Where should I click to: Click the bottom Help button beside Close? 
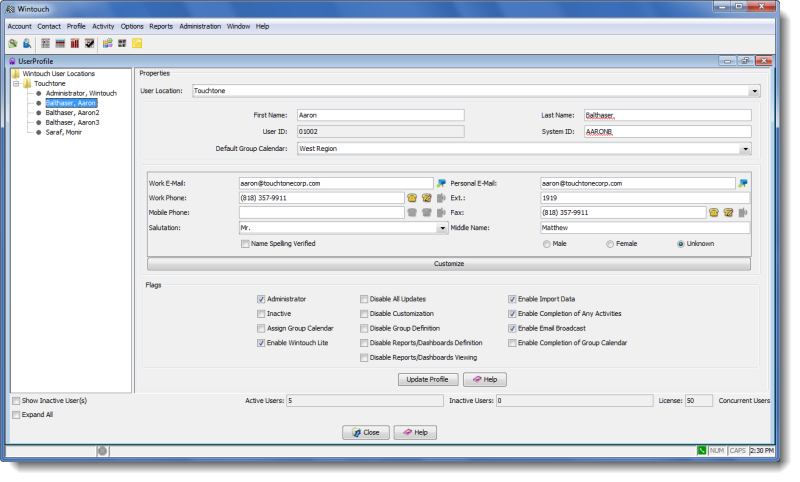pos(415,434)
